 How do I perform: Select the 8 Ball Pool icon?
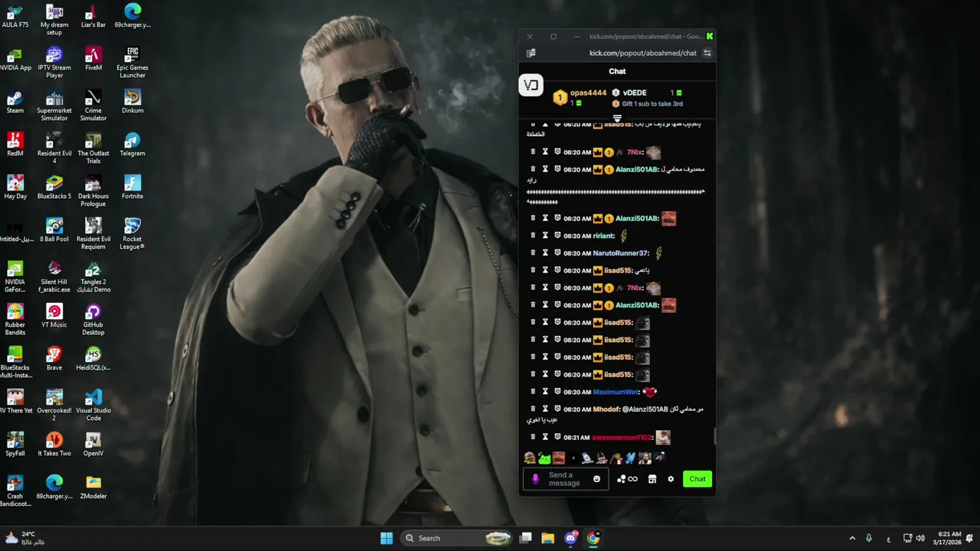coord(54,230)
